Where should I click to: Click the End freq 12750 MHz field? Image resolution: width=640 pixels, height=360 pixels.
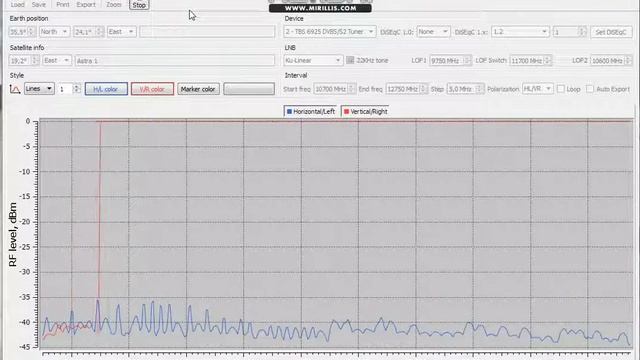click(x=406, y=89)
